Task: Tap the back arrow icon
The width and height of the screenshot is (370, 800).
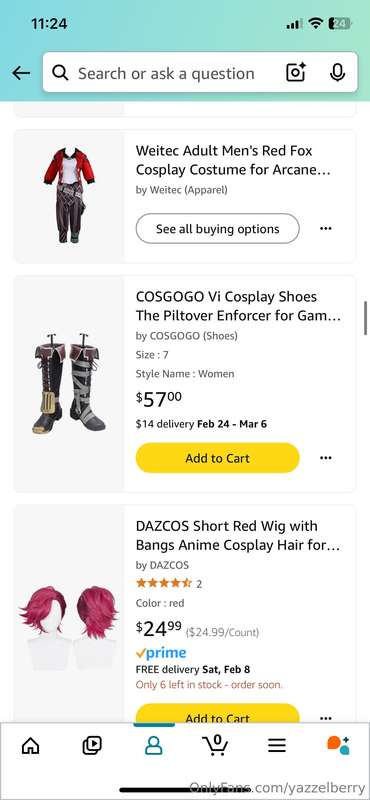Action: pyautogui.click(x=21, y=73)
